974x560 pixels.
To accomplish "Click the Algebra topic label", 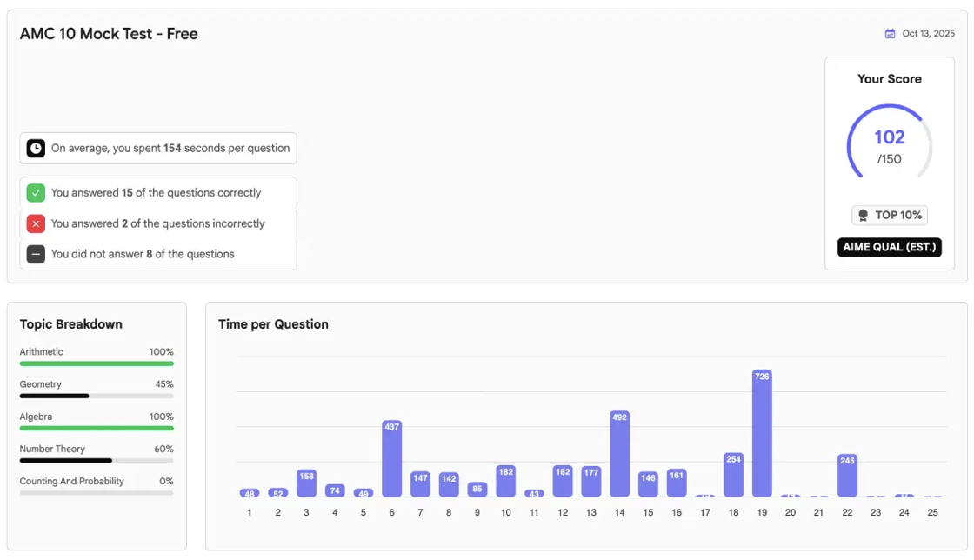I will coord(36,417).
